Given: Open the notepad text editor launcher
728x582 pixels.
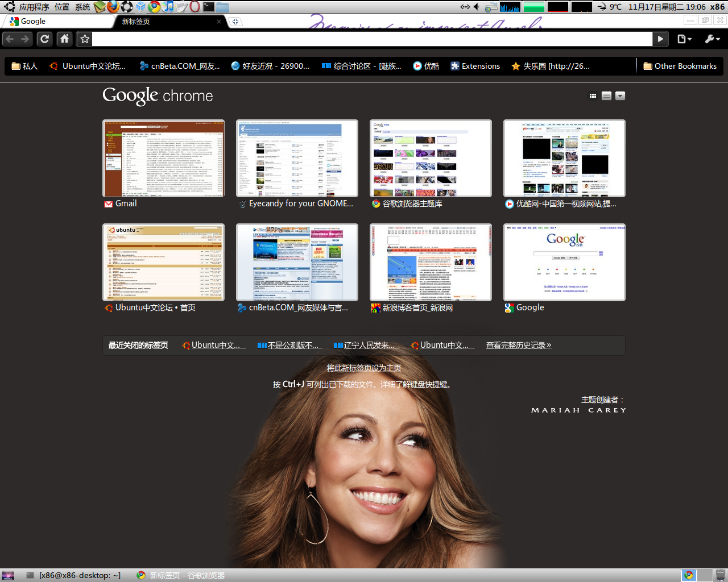Looking at the screenshot, I should 182,7.
